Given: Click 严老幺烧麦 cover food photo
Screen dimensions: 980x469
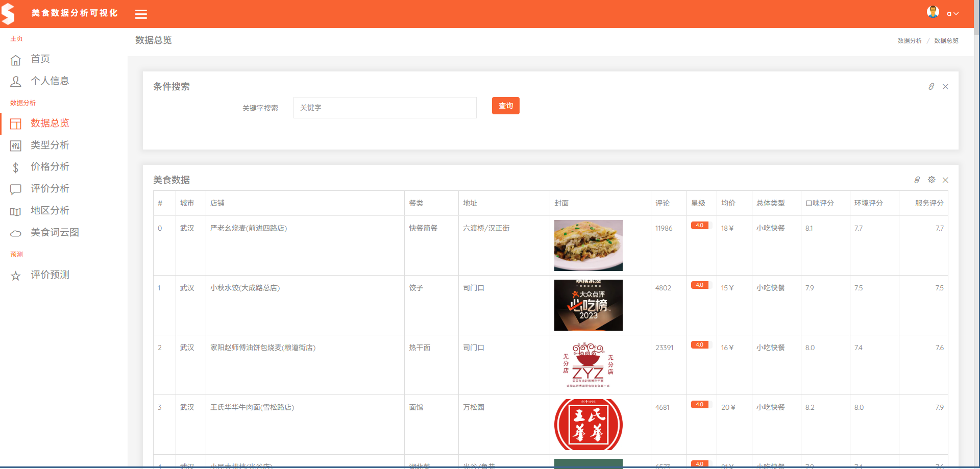Looking at the screenshot, I should [x=589, y=245].
